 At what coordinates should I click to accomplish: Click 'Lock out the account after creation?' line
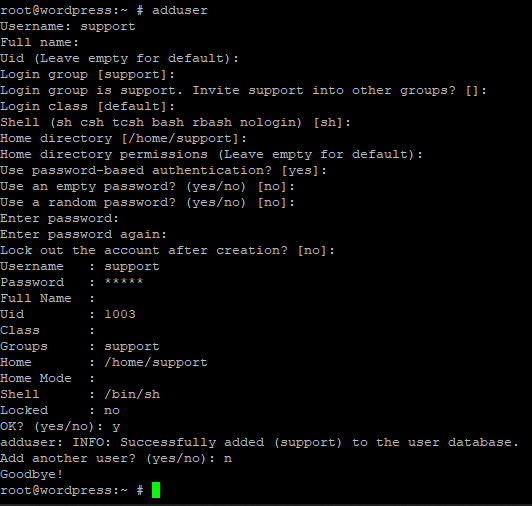pyautogui.click(x=168, y=250)
